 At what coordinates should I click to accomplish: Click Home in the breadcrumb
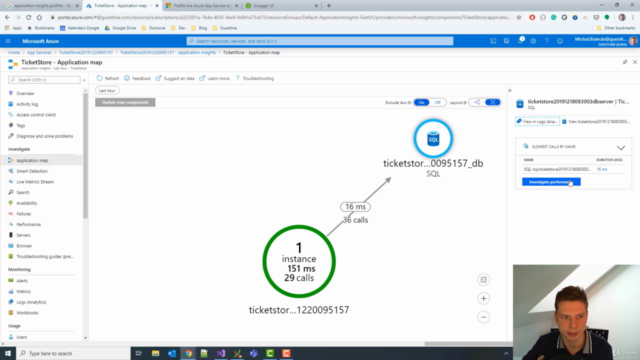point(14,52)
